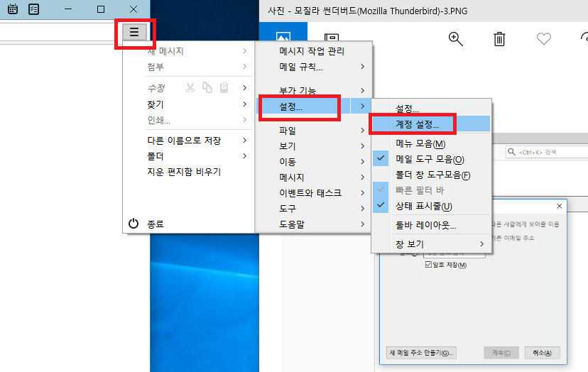The height and width of the screenshot is (372, 588).
Task: Open 부가 기능 menu item
Action: coord(298,90)
